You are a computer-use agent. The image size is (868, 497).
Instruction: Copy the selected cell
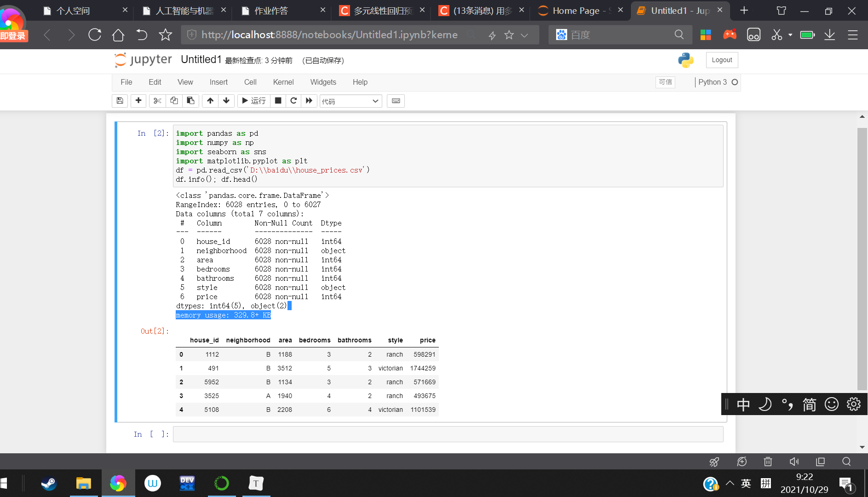click(174, 101)
